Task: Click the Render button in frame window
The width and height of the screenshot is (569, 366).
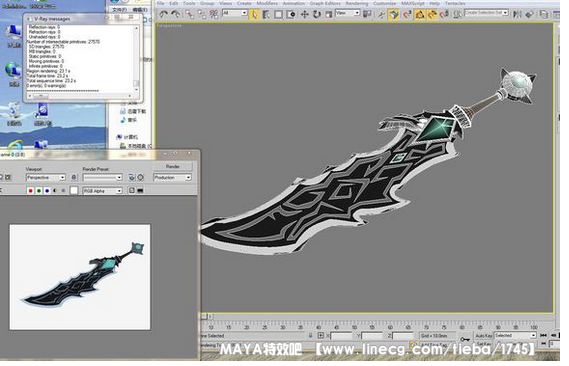Action: pos(172,166)
